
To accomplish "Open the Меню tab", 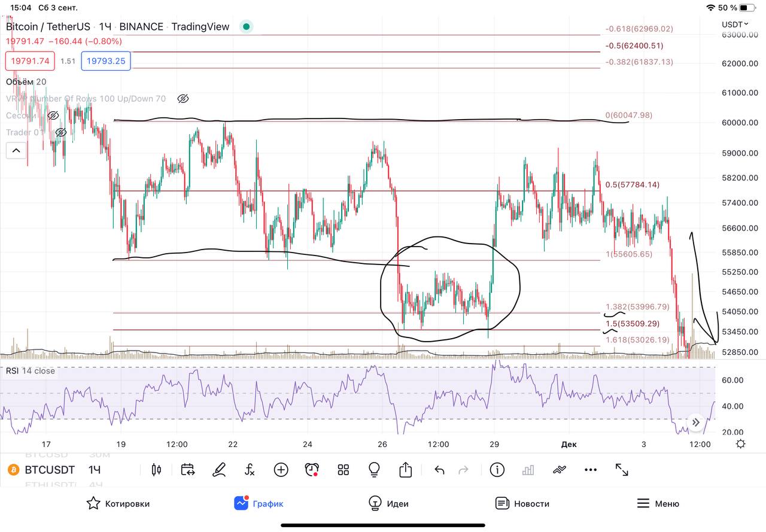I will click(x=658, y=503).
